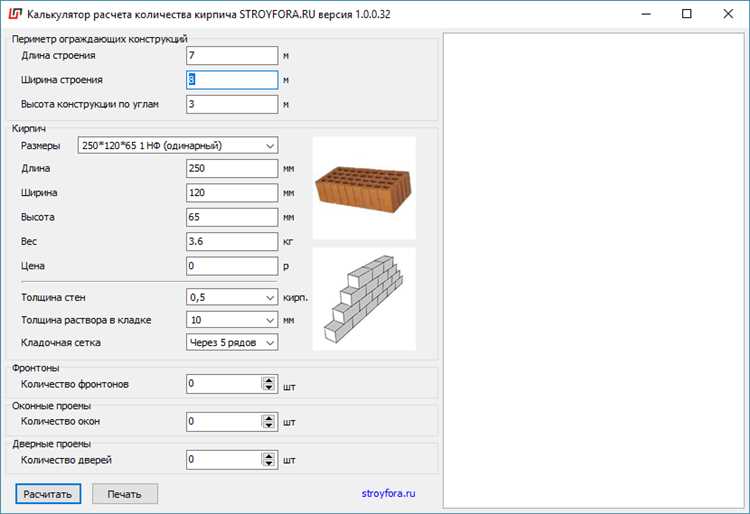Click the 'Количество фронтонов' spinner arrows
750x514 pixels.
point(268,384)
